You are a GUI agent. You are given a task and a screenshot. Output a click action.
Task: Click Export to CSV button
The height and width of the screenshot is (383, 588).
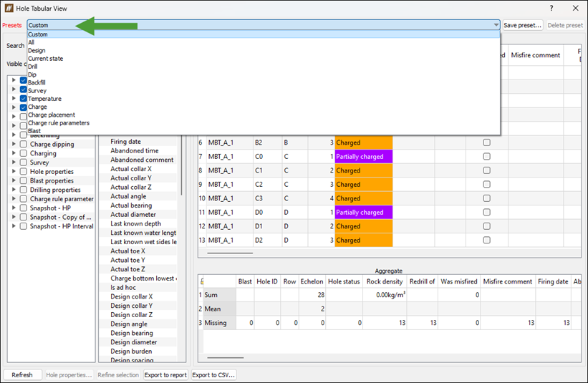point(213,374)
